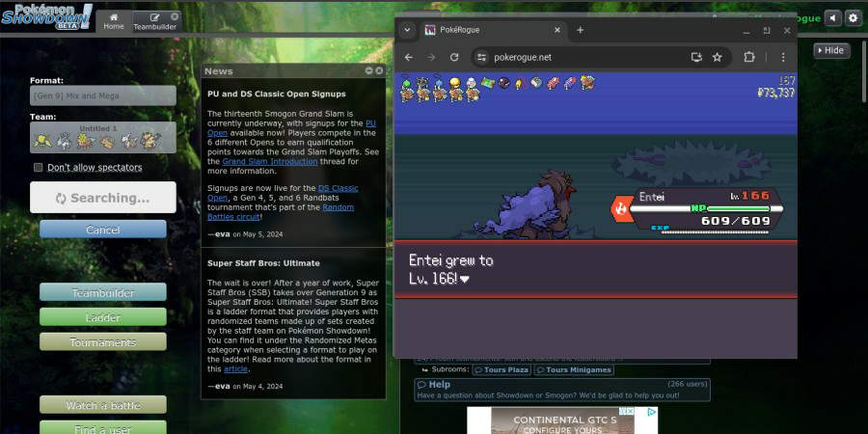Open the Team selector labeled Untitled 1
Image resolution: width=868 pixels, height=434 pixels.
(103, 137)
